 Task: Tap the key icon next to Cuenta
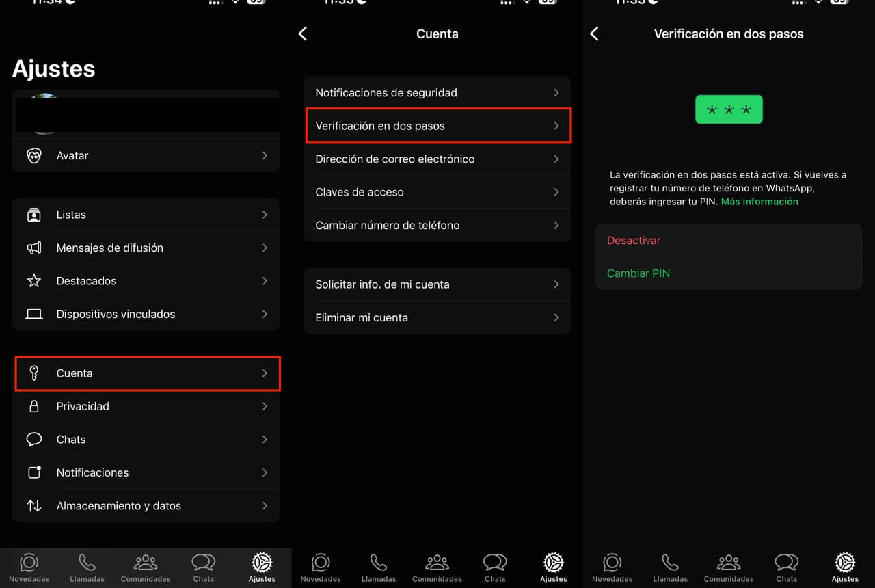point(34,373)
